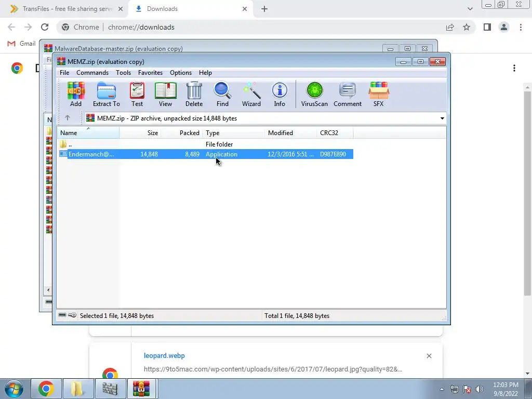Click Chrome forward arrow
The width and height of the screenshot is (532, 399).
coord(28,27)
